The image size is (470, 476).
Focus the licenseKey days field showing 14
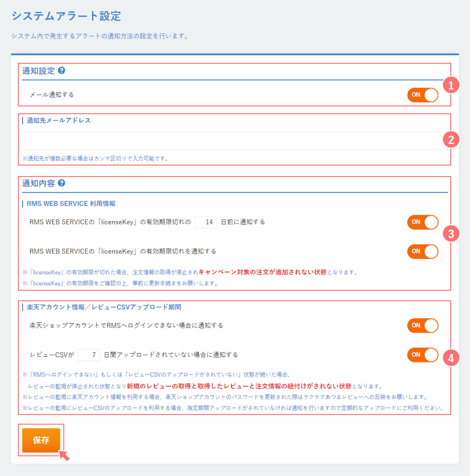click(206, 222)
